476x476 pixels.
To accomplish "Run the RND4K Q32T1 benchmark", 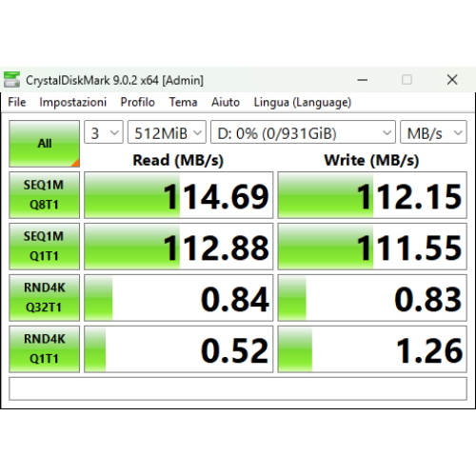I will (x=44, y=298).
